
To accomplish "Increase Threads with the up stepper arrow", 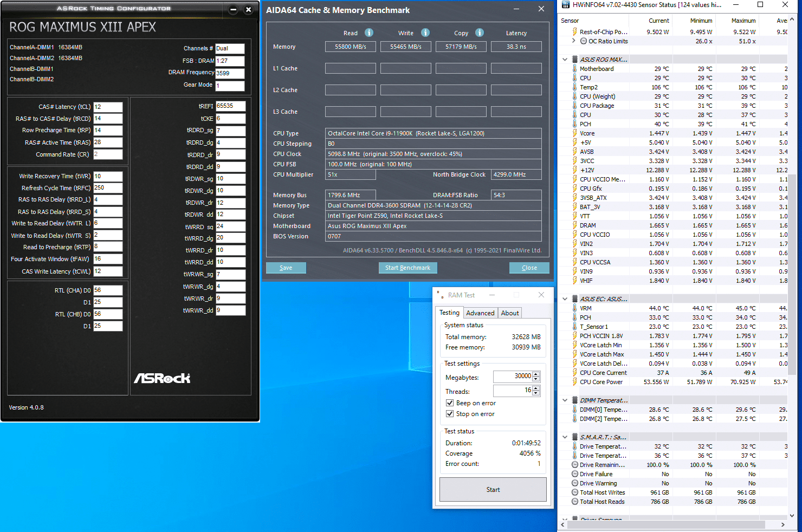I will point(536,388).
